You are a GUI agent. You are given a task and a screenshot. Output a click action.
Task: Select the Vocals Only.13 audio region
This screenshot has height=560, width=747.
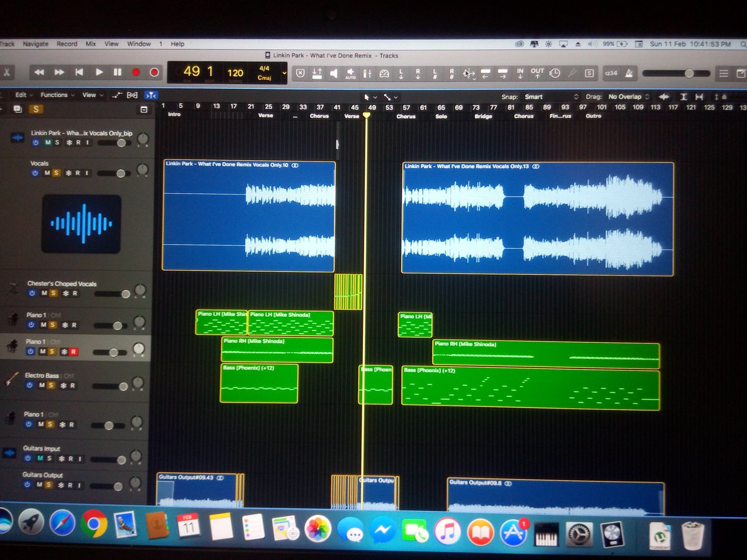[537, 218]
